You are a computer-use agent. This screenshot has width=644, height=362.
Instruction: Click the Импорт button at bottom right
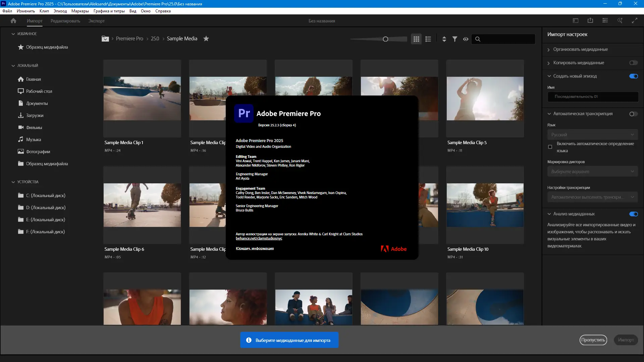click(x=626, y=340)
